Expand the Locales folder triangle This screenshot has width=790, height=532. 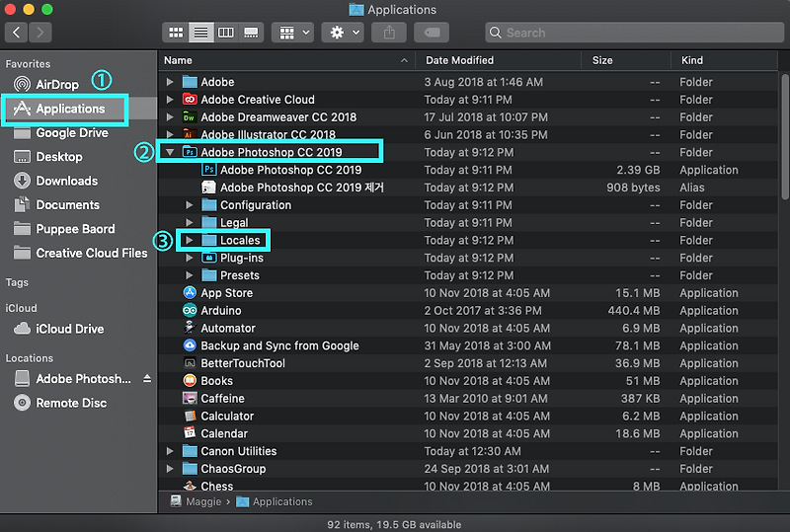(190, 240)
